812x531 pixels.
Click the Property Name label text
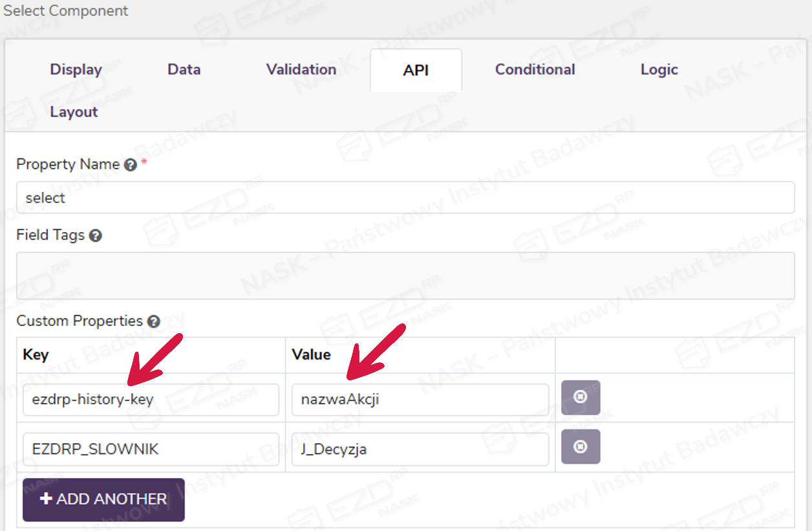(67, 164)
